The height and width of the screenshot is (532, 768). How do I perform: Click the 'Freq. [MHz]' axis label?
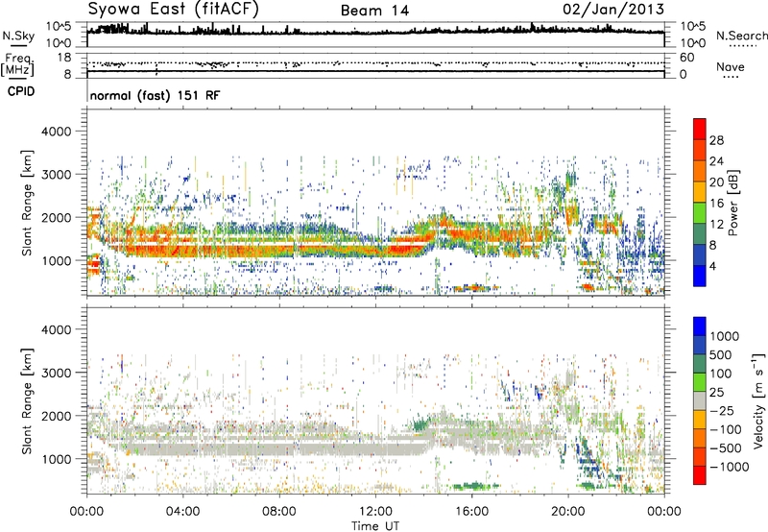pyautogui.click(x=17, y=65)
